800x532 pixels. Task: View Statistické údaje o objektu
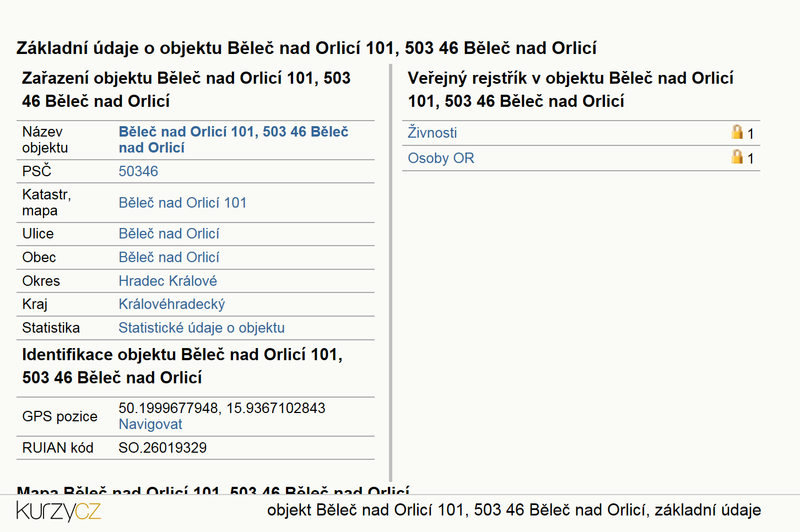point(202,328)
